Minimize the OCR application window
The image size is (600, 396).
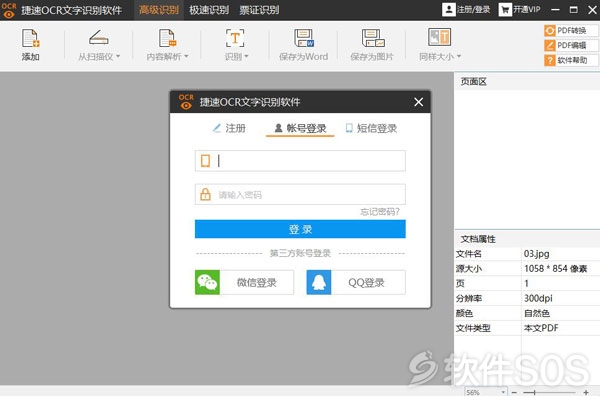click(x=555, y=10)
